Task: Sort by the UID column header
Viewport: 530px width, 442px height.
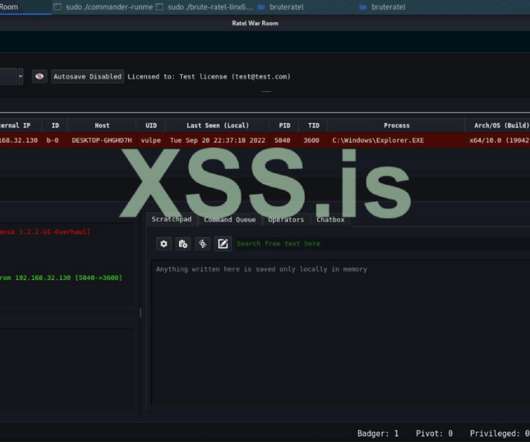Action: click(151, 125)
